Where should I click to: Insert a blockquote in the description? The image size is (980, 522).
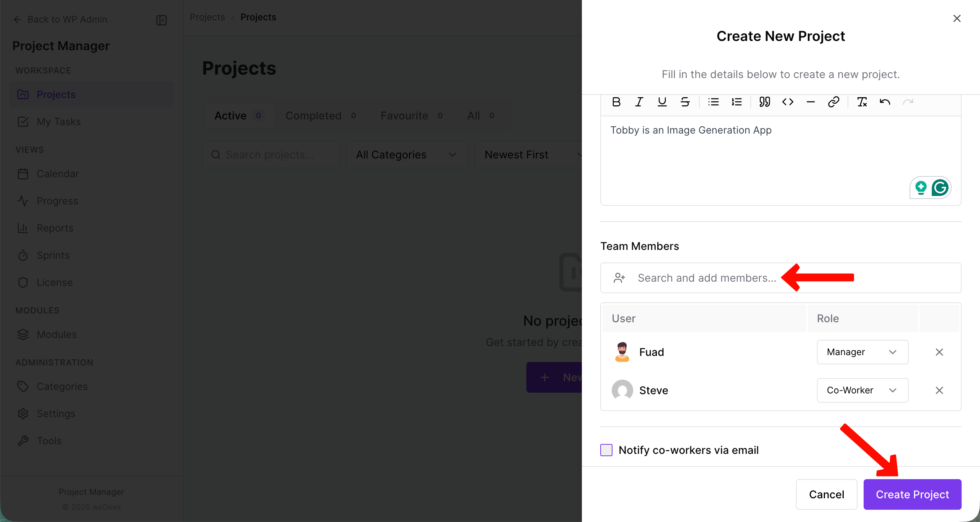pyautogui.click(x=764, y=102)
